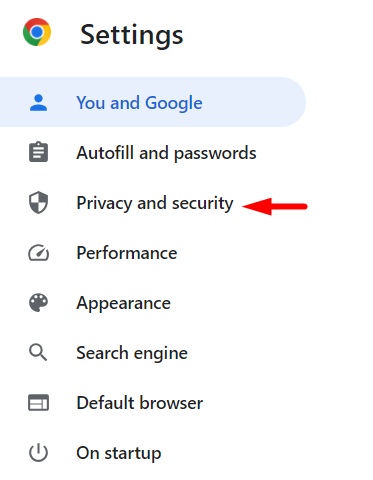The height and width of the screenshot is (480, 373).
Task: Click the person icon for You and Google
Action: (38, 103)
